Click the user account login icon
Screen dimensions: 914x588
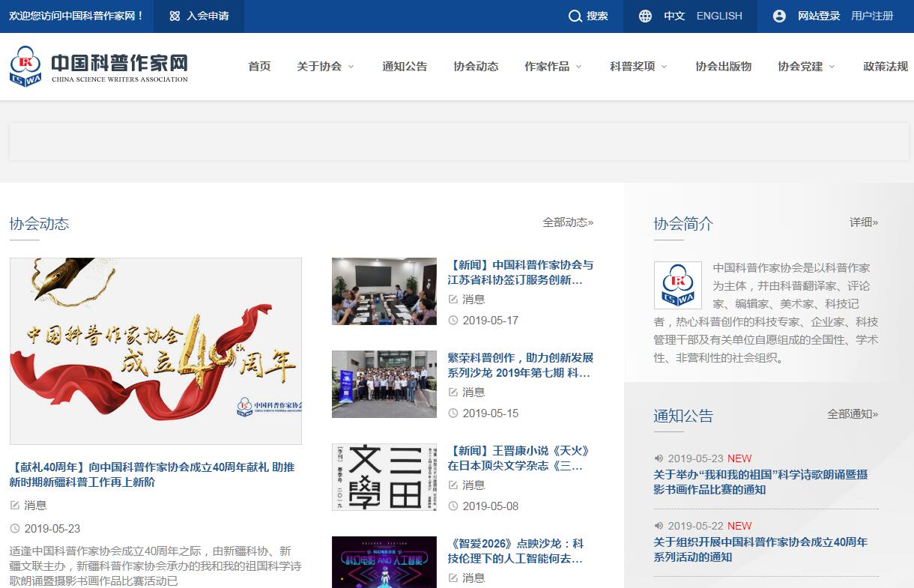[779, 16]
